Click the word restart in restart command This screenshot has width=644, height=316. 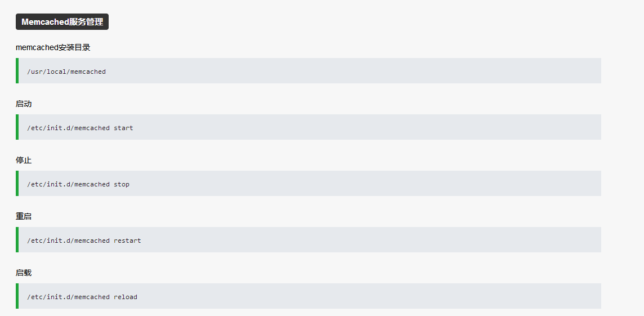(x=127, y=241)
